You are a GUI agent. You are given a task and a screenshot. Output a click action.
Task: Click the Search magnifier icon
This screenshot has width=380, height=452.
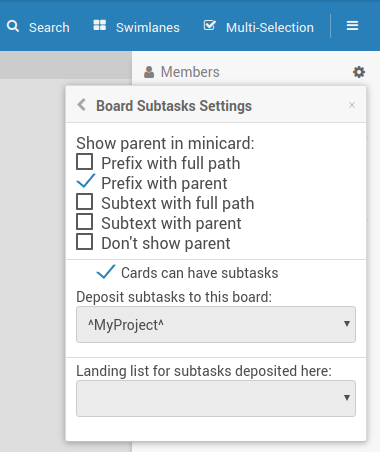[x=13, y=26]
